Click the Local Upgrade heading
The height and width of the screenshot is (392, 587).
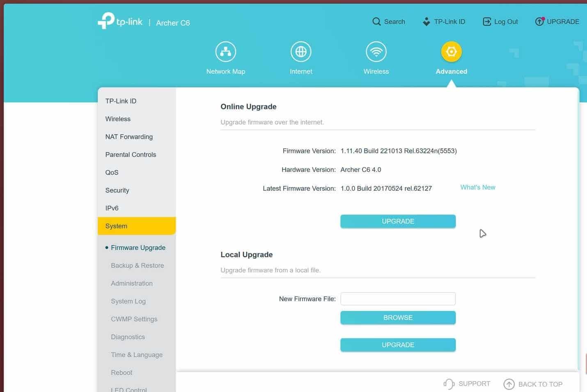(x=246, y=255)
